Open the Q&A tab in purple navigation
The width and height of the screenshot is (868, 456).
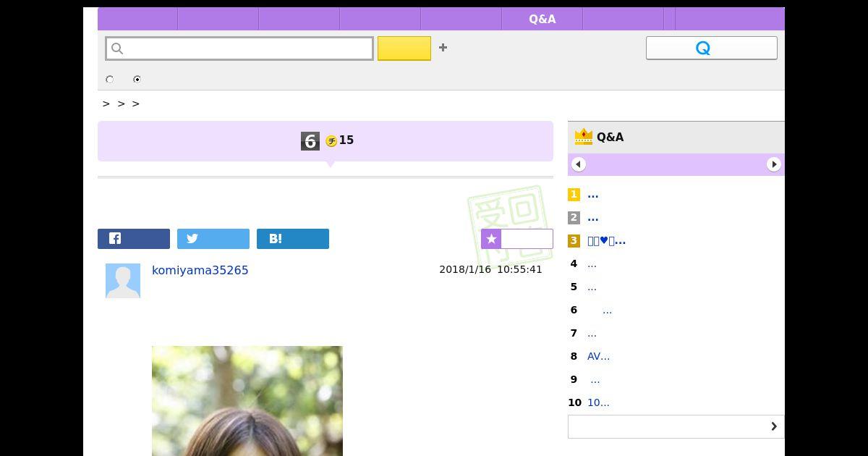coord(542,20)
